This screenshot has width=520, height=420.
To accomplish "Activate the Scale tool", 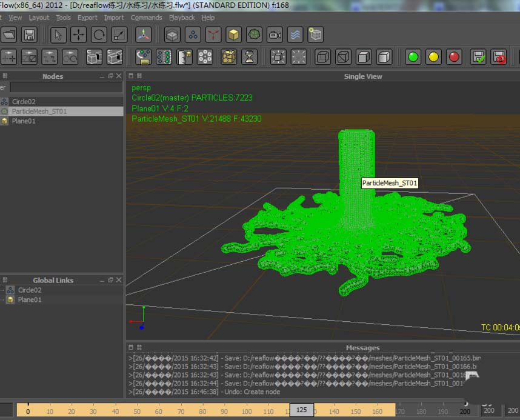I will click(x=120, y=35).
